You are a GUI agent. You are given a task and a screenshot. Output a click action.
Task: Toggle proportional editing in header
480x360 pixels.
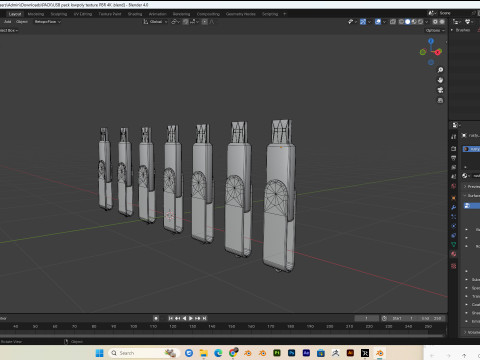tap(204, 22)
